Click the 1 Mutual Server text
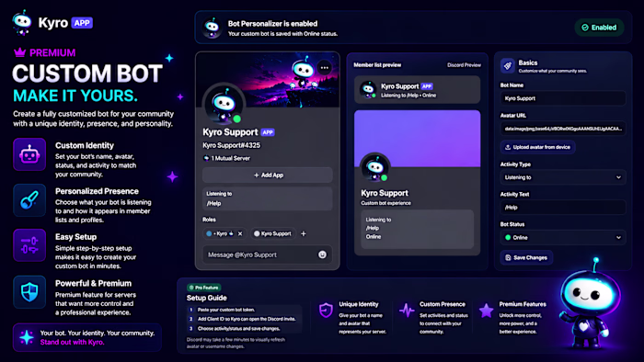Screen dimensions: 644x362 (230, 158)
